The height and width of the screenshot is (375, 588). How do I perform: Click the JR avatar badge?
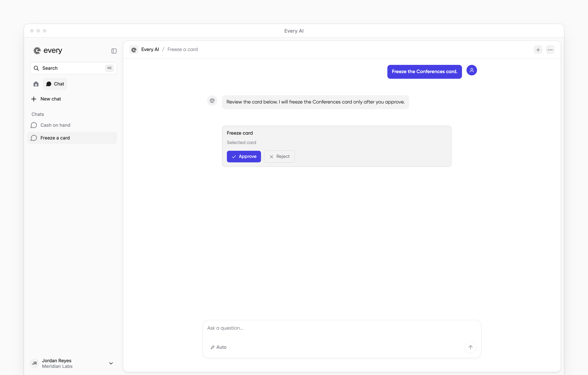pyautogui.click(x=34, y=363)
